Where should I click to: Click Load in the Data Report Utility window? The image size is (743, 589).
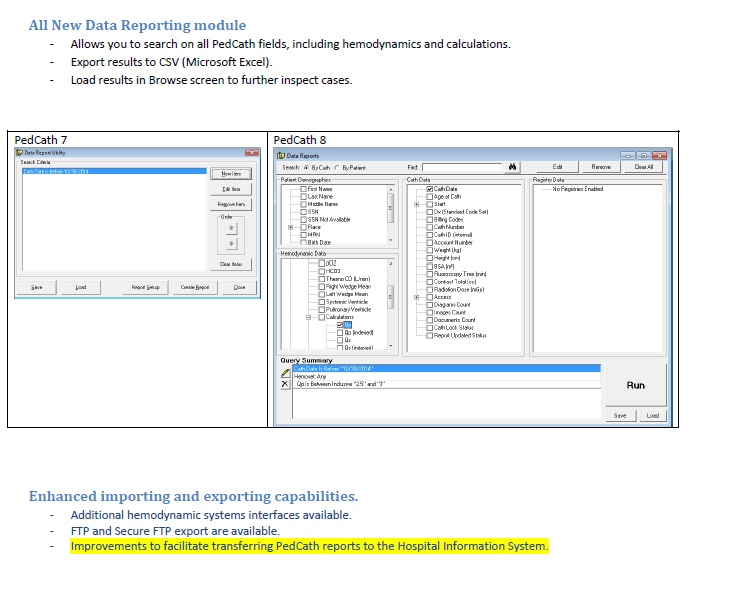click(x=81, y=287)
